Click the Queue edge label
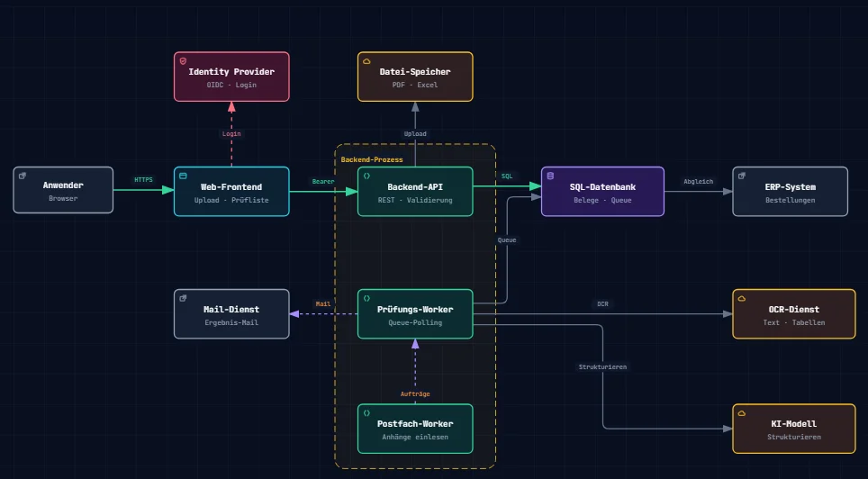This screenshot has height=479, width=868. pos(507,240)
